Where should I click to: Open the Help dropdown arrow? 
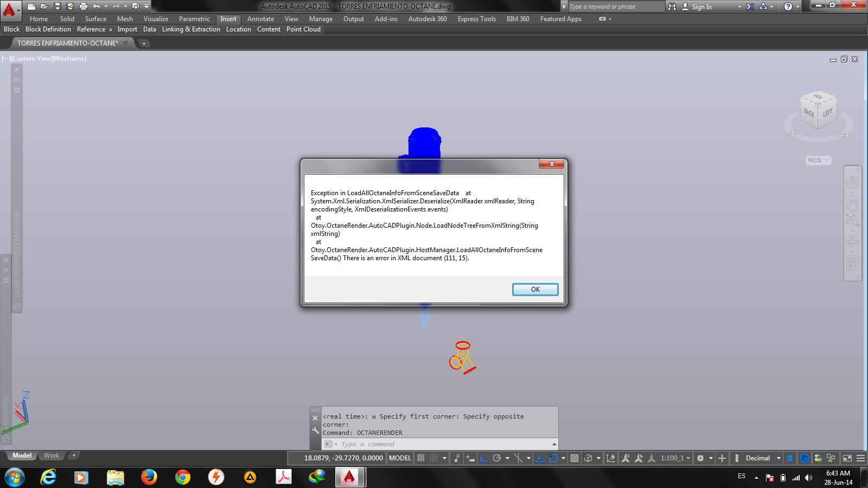797,7
